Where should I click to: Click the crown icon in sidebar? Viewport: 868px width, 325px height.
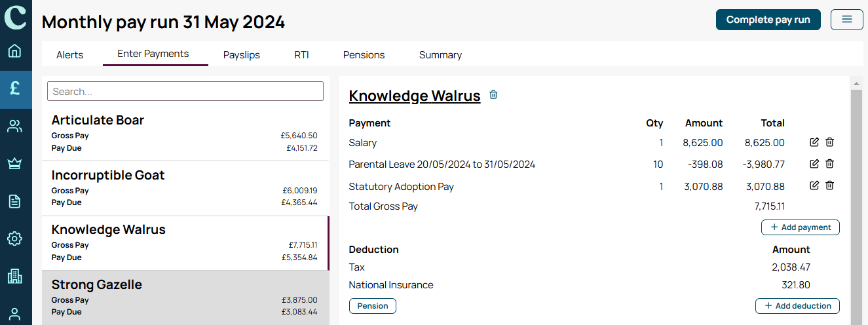(14, 164)
